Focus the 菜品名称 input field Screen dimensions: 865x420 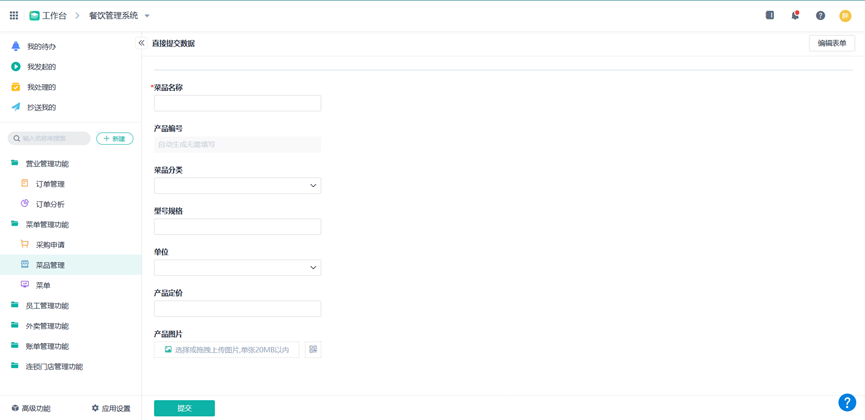tap(237, 103)
